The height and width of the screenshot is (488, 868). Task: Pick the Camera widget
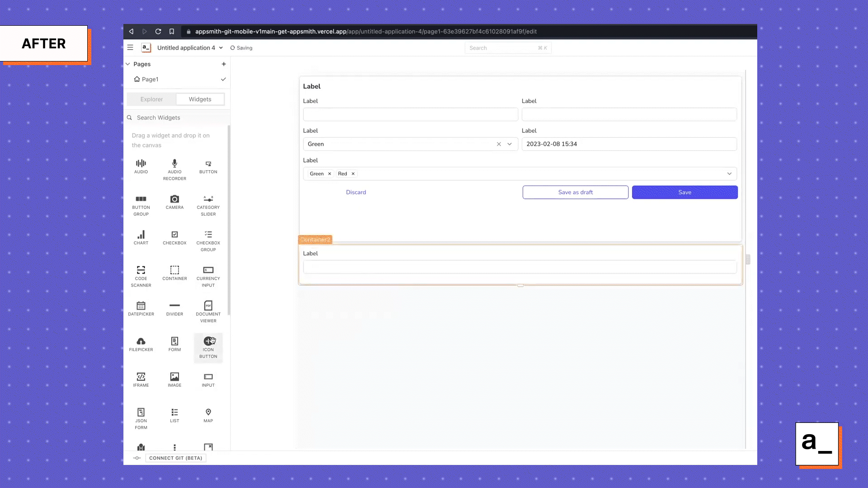(175, 199)
